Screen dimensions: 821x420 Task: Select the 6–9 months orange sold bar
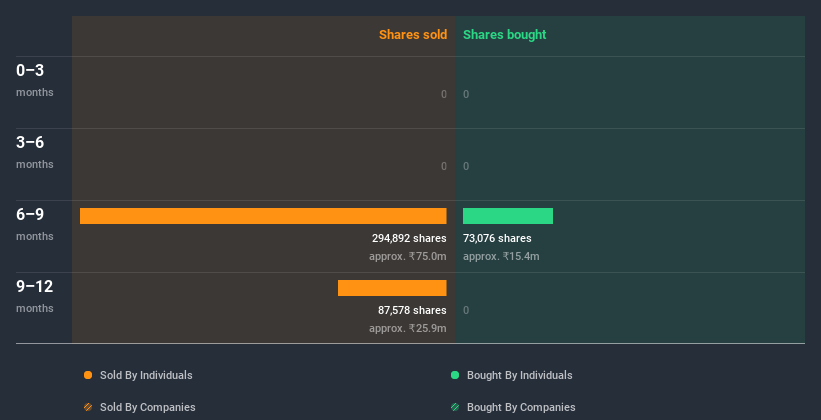[x=263, y=216]
